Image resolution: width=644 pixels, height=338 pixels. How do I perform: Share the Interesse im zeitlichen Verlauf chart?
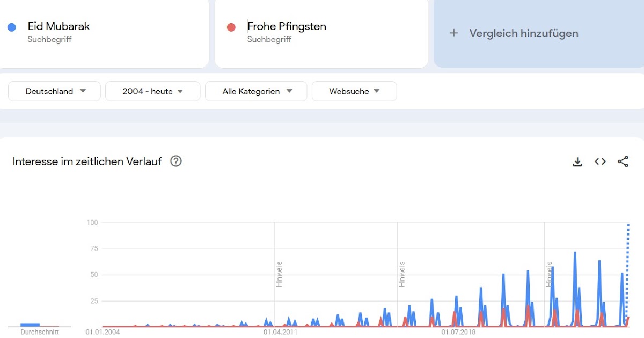[x=623, y=161]
